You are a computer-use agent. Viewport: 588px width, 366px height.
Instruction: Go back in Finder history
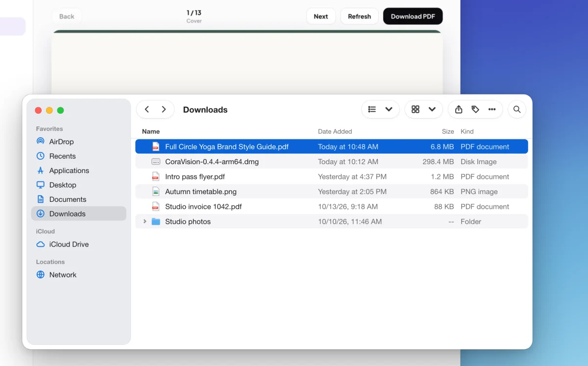pyautogui.click(x=147, y=109)
